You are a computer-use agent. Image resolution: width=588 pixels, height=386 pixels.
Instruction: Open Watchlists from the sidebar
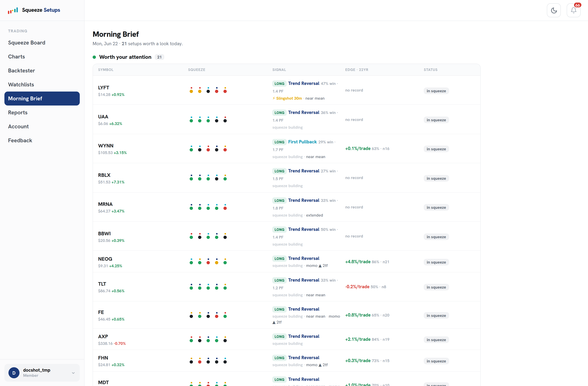point(42,85)
